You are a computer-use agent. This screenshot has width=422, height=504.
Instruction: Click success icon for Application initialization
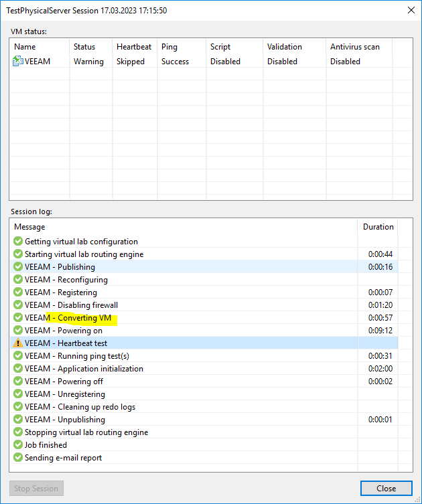(x=18, y=368)
